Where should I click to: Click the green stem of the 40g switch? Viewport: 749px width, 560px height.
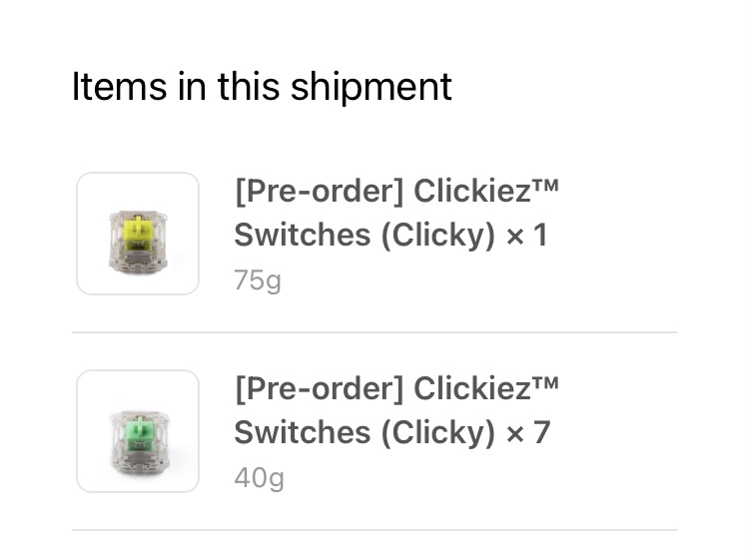click(x=139, y=428)
